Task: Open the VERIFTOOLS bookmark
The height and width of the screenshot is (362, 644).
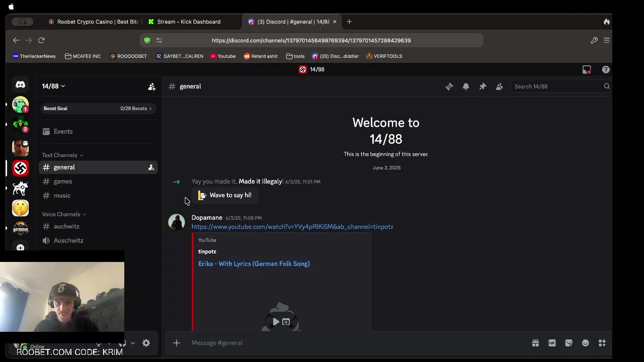Action: click(384, 56)
